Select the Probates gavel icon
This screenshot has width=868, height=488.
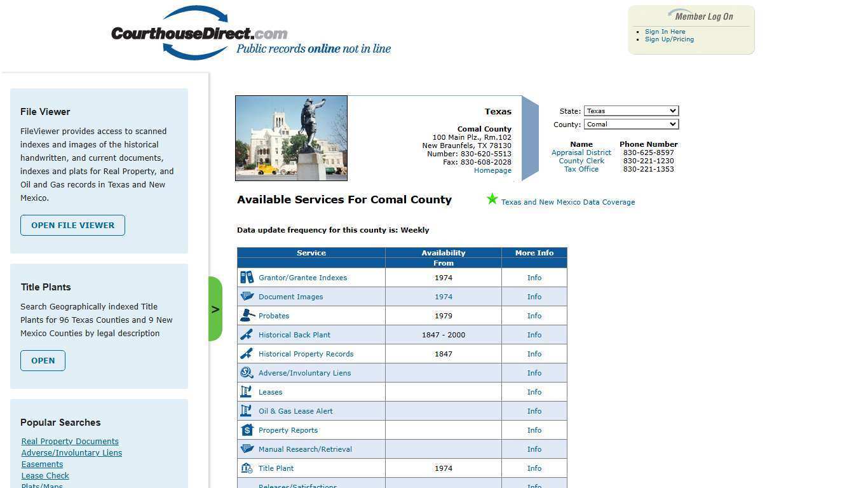247,315
